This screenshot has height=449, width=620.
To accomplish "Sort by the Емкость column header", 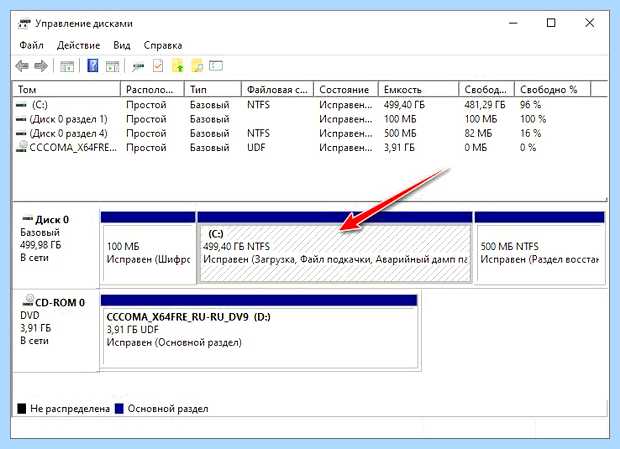I will pos(419,90).
